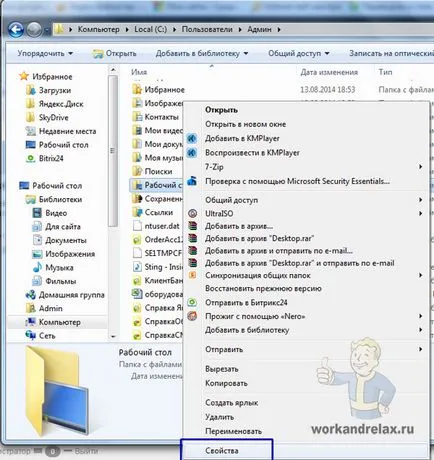Click the Открыть toolbar button

(115, 53)
